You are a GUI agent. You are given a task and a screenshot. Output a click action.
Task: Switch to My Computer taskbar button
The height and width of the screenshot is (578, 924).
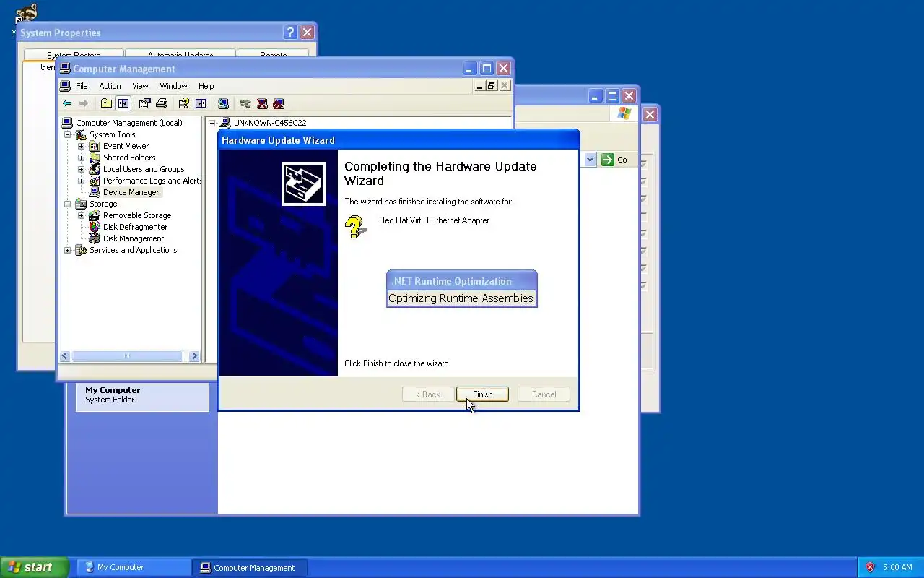tap(134, 567)
